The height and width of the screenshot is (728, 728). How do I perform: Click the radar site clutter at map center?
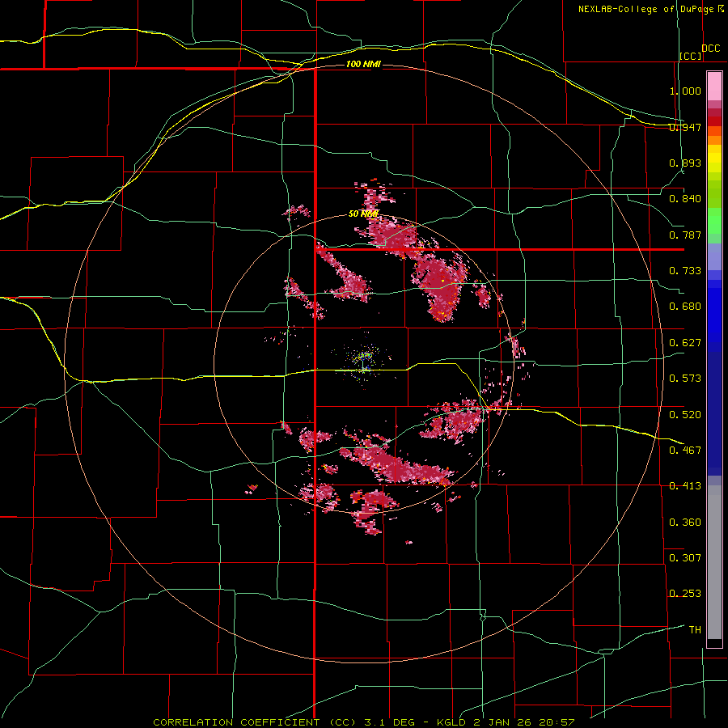(363, 358)
